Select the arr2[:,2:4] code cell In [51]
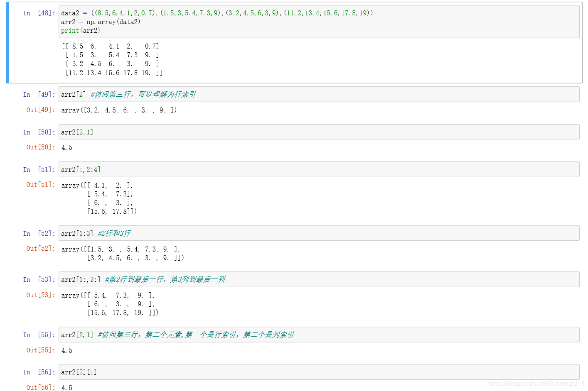588x391 pixels. 319,169
